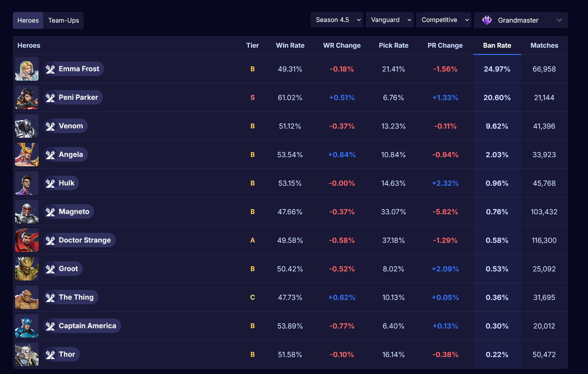
Task: Click the Grandmaster rank emblem icon
Action: click(487, 20)
